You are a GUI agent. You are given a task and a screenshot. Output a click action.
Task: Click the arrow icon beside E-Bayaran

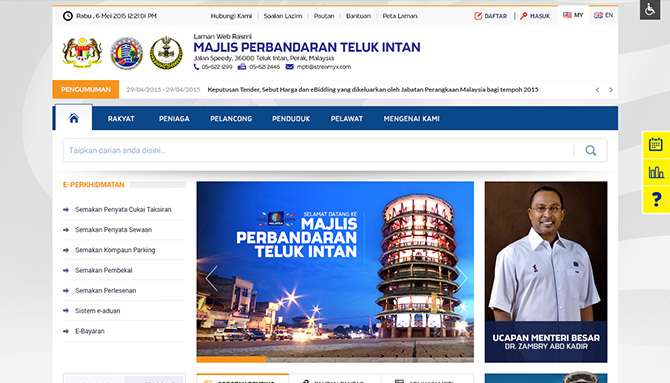coord(66,331)
